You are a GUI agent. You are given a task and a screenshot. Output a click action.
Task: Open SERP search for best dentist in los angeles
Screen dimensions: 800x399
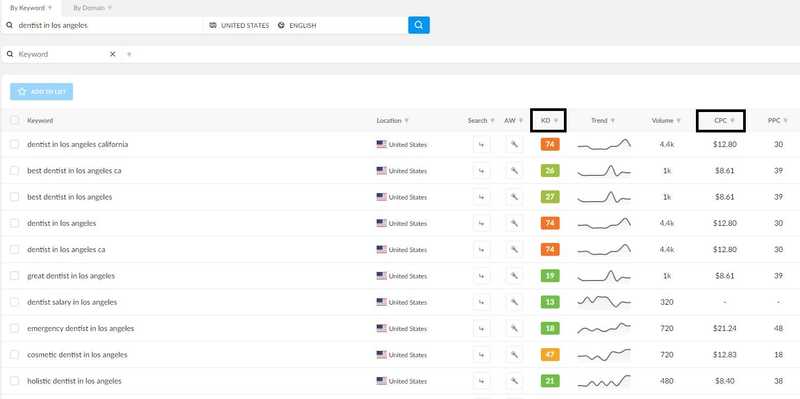[481, 197]
